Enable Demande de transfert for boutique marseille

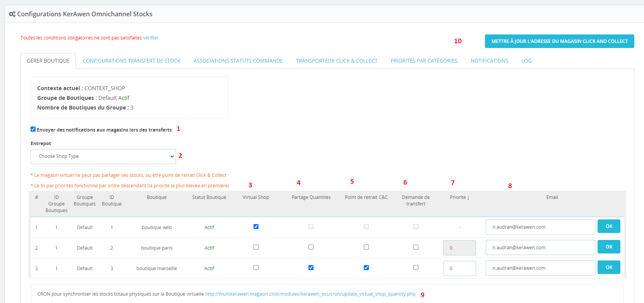(416, 268)
